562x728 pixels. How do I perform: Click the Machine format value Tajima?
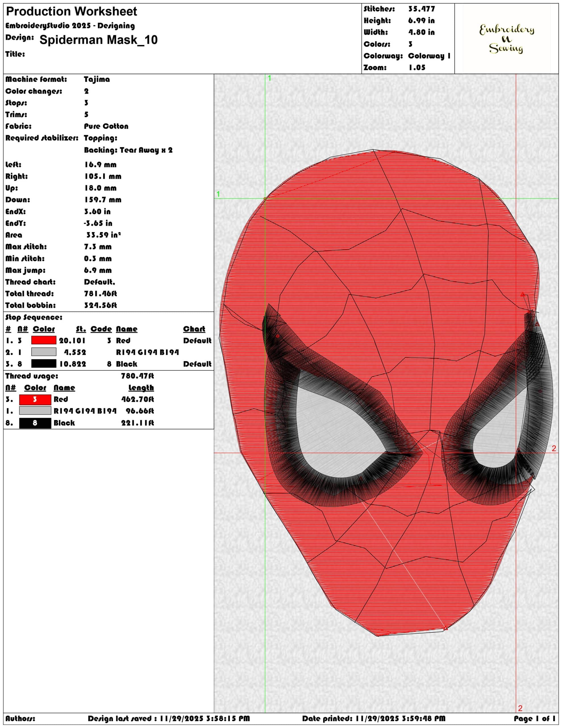[x=97, y=79]
